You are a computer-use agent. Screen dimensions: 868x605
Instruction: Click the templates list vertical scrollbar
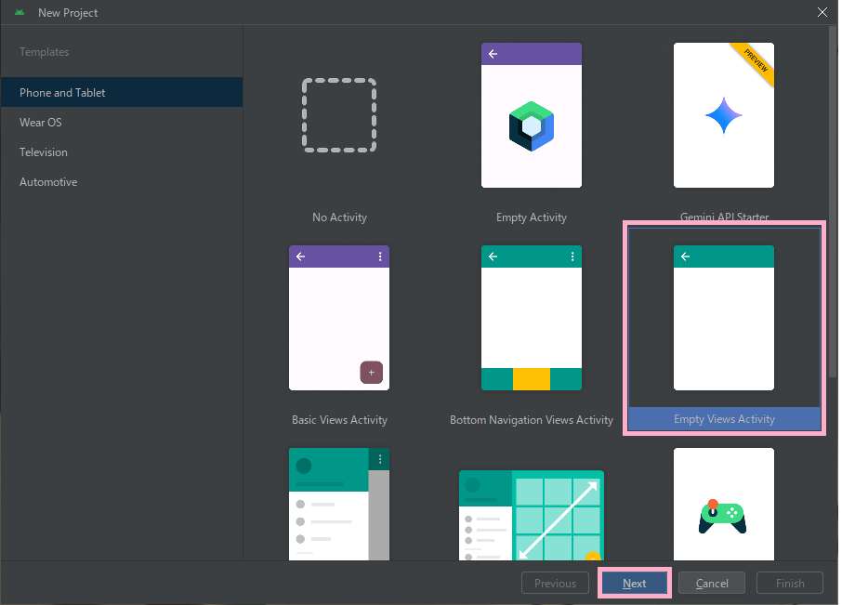833,202
